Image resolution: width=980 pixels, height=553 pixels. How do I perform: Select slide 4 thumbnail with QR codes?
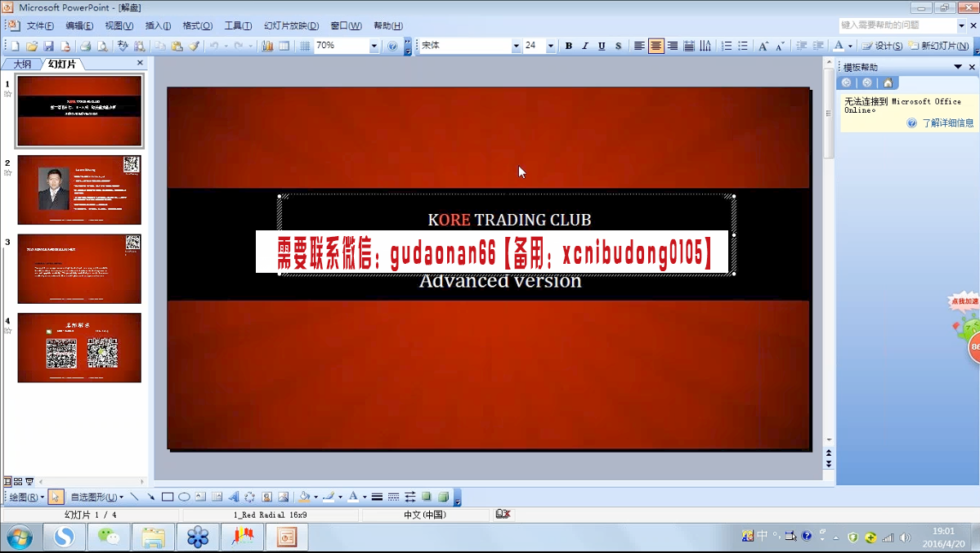pos(79,347)
